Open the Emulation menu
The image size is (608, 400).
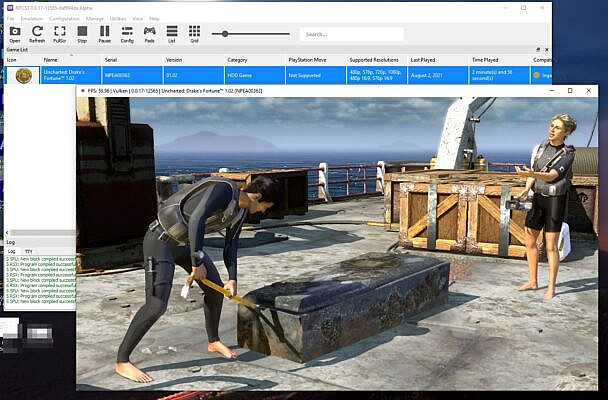pos(31,19)
